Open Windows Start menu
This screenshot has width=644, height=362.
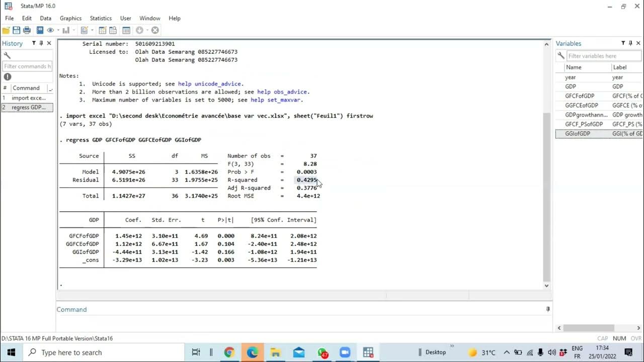11,352
